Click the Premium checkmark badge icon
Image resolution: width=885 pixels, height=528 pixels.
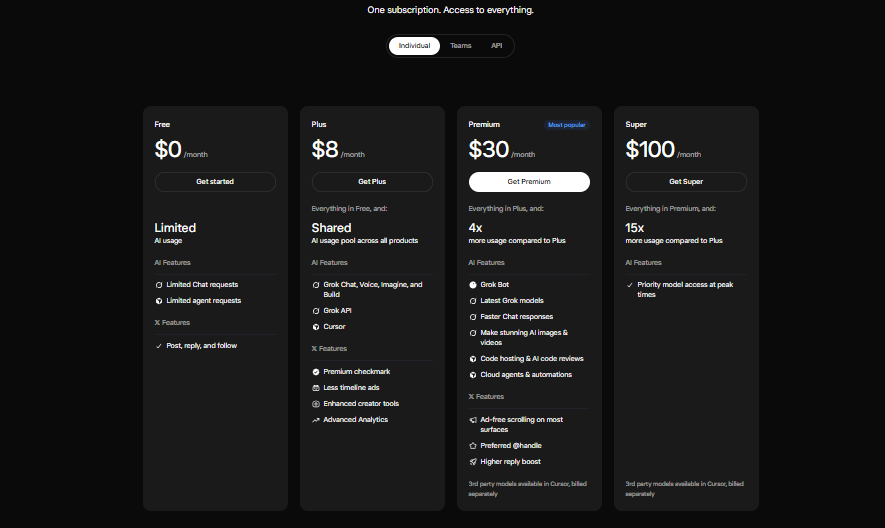(x=316, y=372)
